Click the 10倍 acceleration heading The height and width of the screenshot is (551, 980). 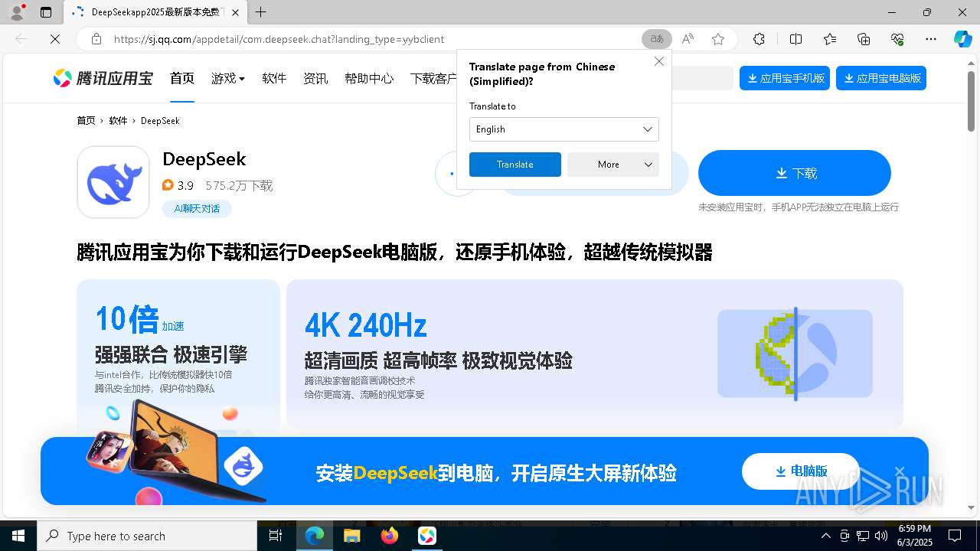coord(127,319)
